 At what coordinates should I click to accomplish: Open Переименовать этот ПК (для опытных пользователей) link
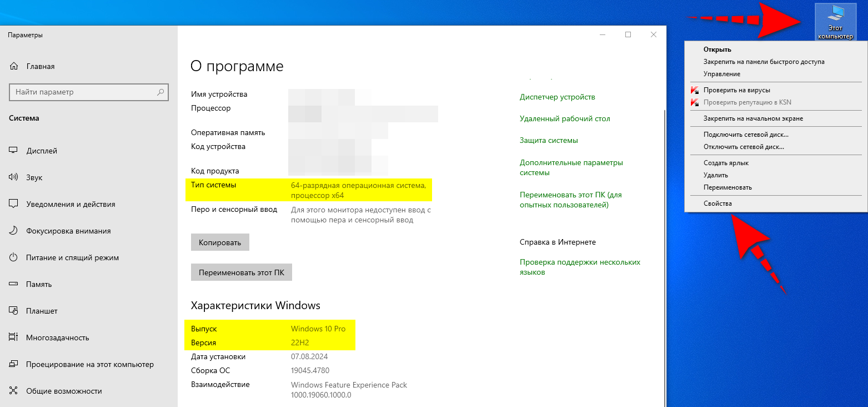(571, 200)
